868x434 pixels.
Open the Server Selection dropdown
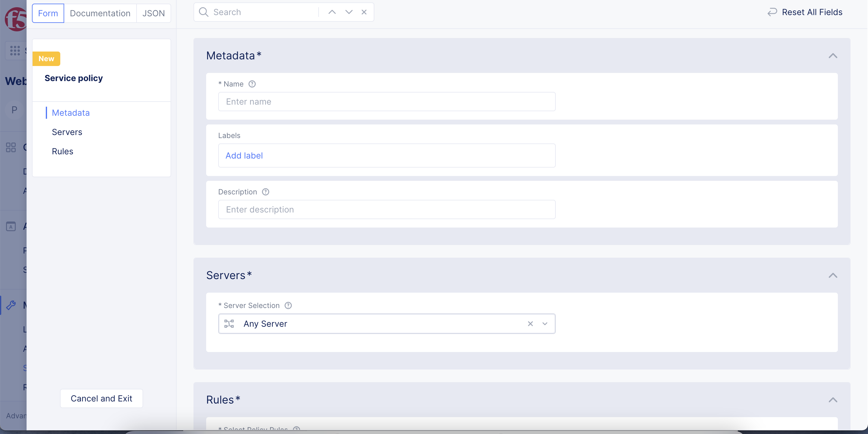tap(545, 323)
